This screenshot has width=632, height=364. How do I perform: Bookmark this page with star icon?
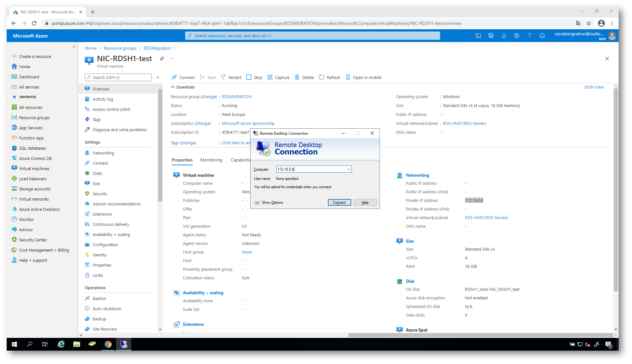point(588,23)
